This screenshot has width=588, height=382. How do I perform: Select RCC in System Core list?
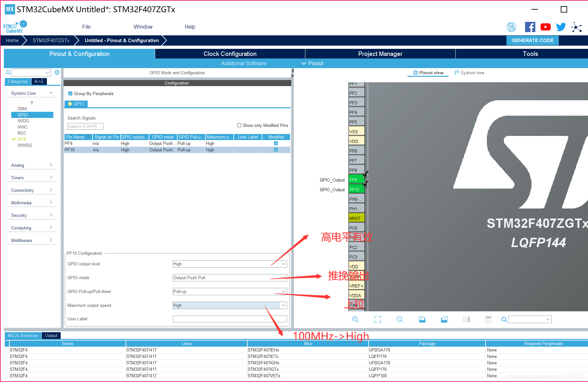(x=22, y=133)
